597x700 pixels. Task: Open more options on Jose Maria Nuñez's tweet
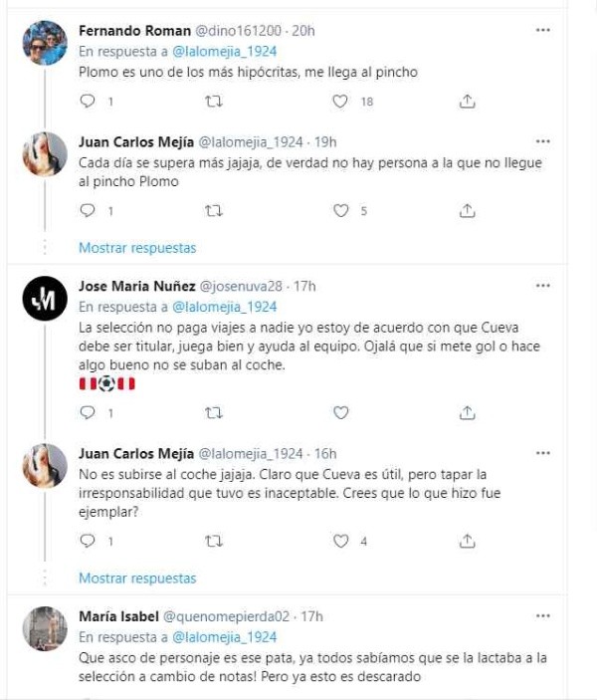click(x=542, y=286)
